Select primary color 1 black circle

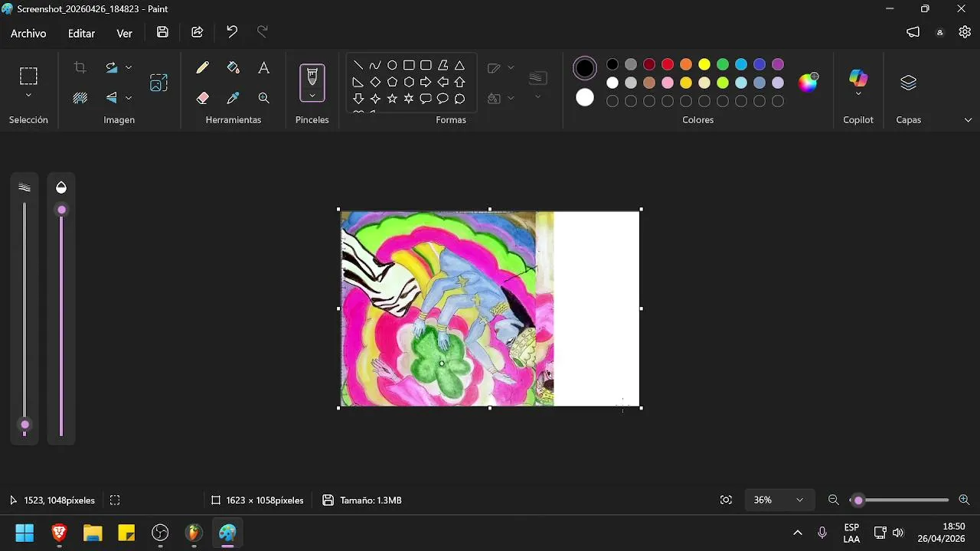pyautogui.click(x=585, y=68)
